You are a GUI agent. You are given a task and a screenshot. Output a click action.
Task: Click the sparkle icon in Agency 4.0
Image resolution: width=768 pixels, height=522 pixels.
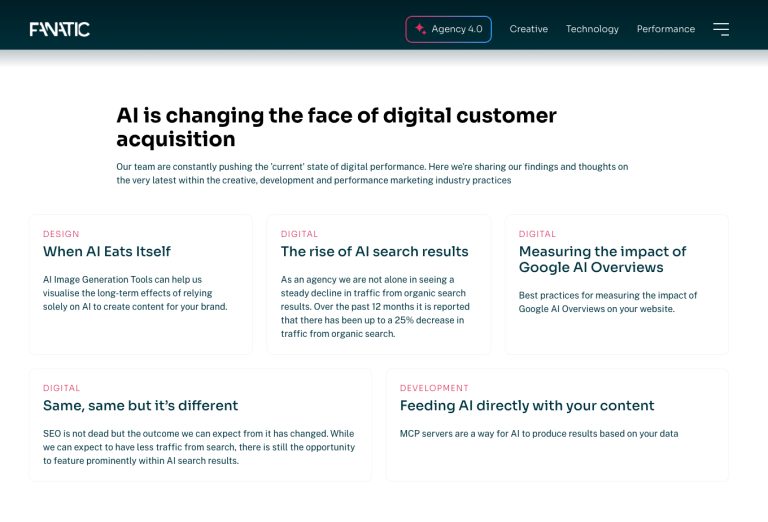(x=420, y=29)
